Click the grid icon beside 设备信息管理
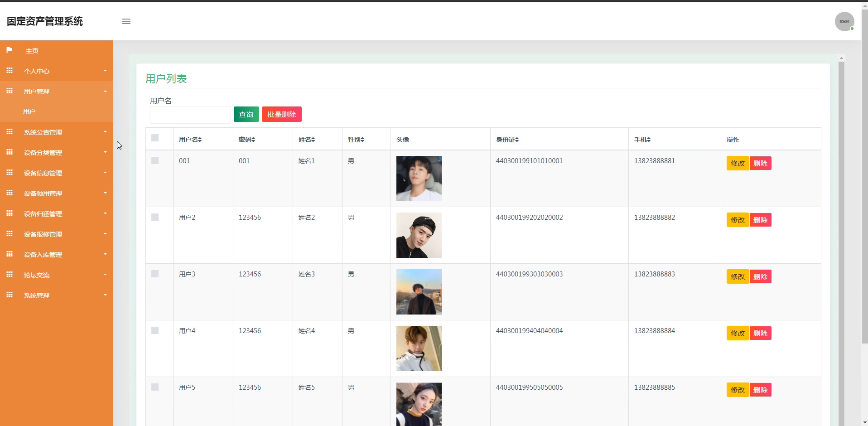868x426 pixels. click(x=9, y=173)
